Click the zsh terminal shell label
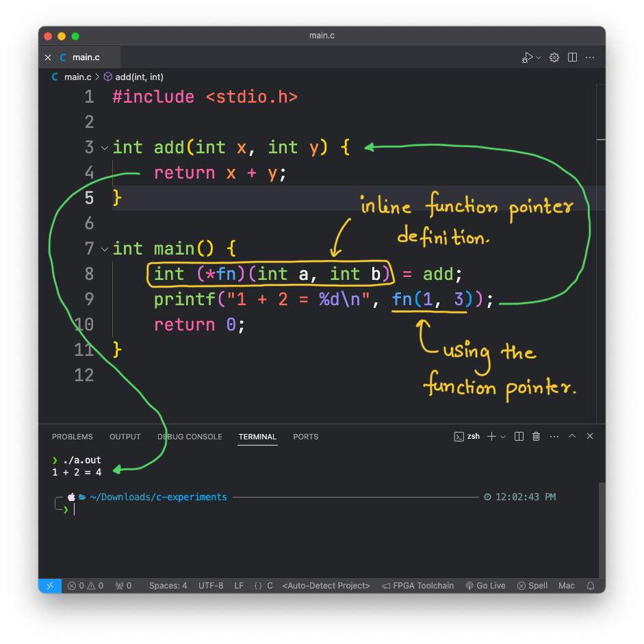 467,436
